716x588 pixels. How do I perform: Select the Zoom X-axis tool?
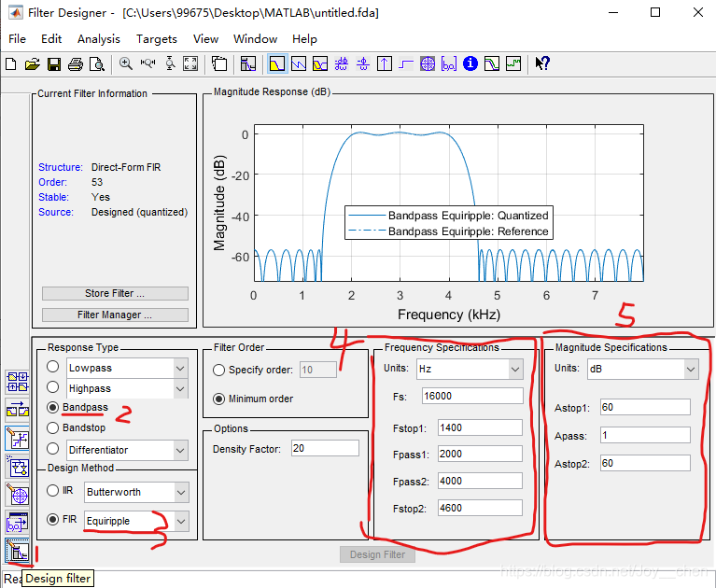[147, 63]
